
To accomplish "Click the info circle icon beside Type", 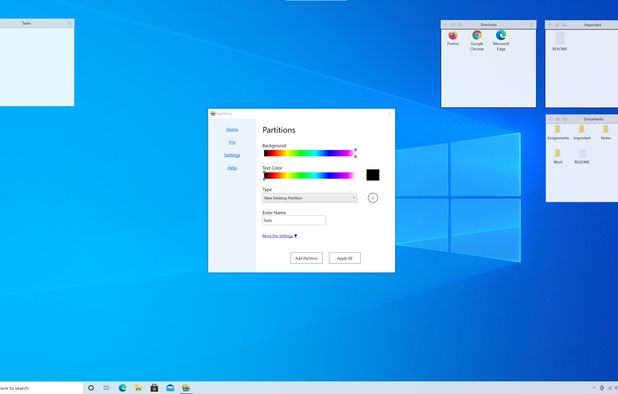I will point(372,198).
